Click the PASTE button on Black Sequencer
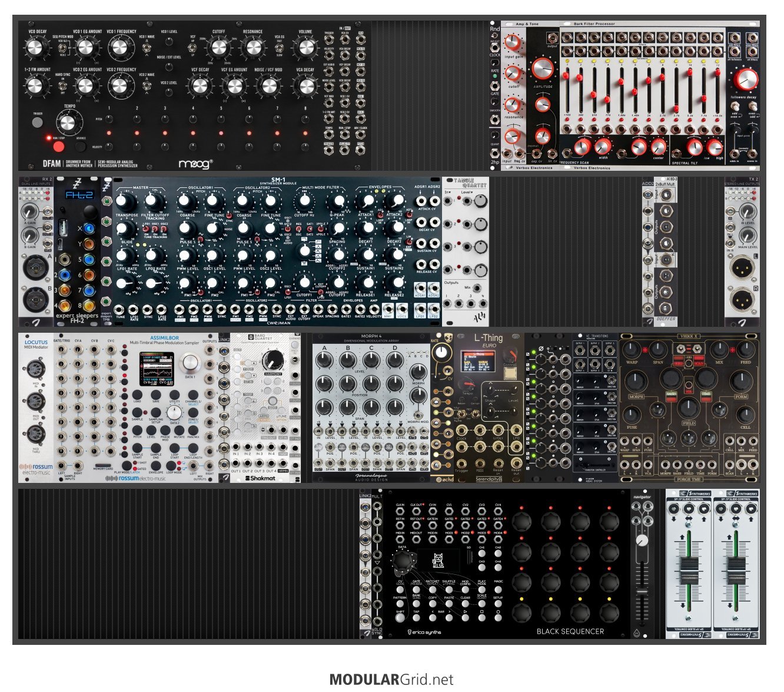This screenshot has height=692, width=784. tap(449, 605)
